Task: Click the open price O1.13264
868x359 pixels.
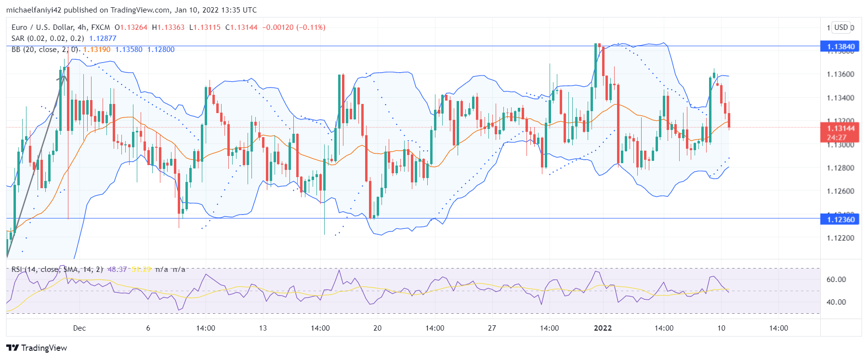Action: [x=131, y=27]
